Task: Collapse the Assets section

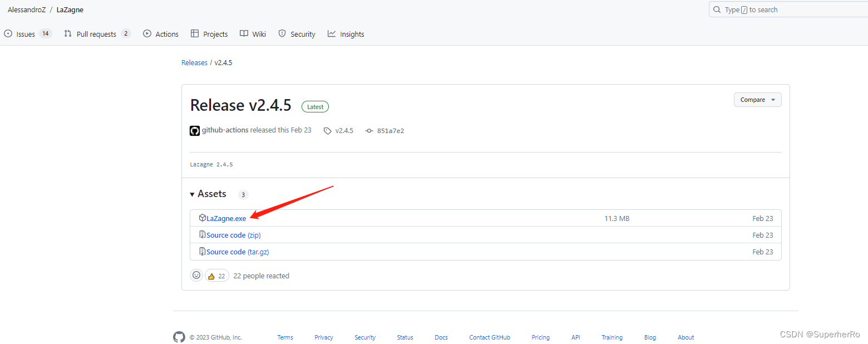Action: tap(208, 194)
